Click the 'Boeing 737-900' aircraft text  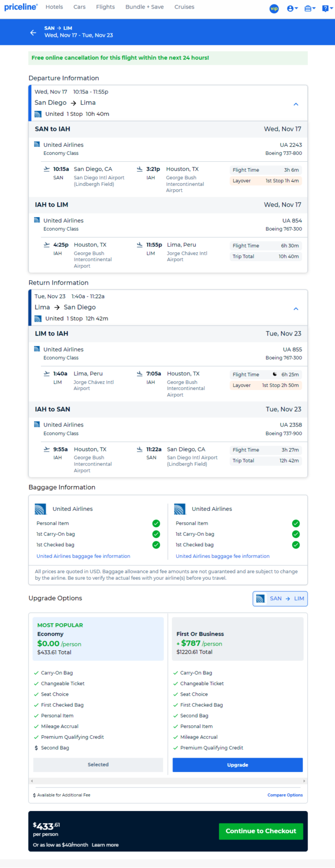pos(283,434)
